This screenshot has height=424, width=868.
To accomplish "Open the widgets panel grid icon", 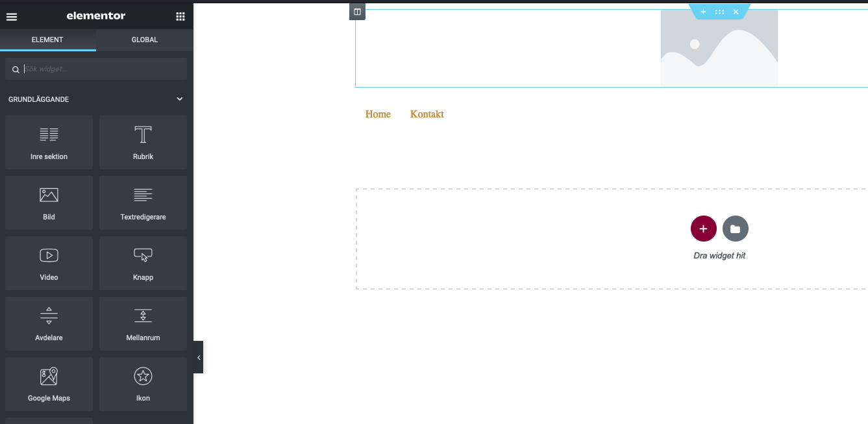I will (180, 16).
